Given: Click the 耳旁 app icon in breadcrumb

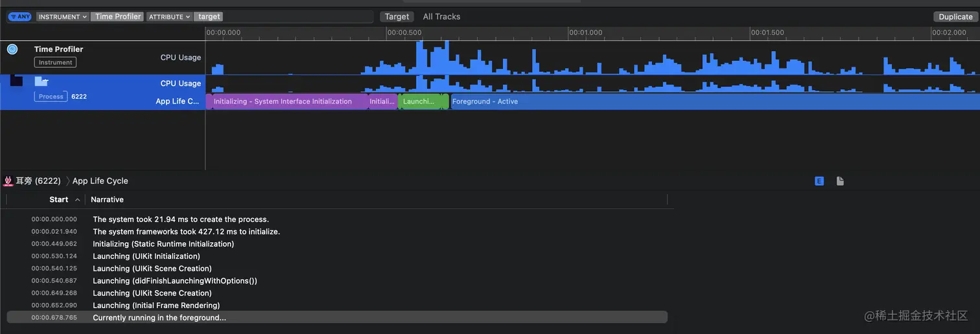Looking at the screenshot, I should [x=8, y=181].
